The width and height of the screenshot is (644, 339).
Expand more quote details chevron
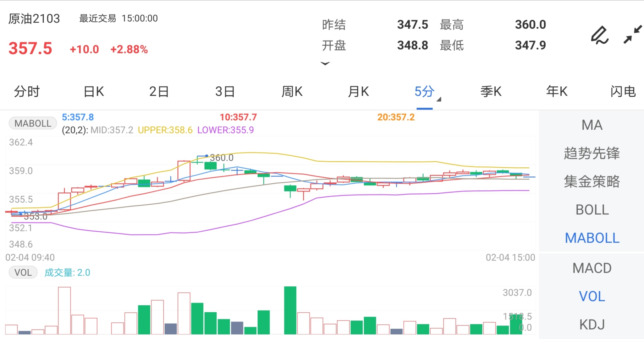[325, 63]
